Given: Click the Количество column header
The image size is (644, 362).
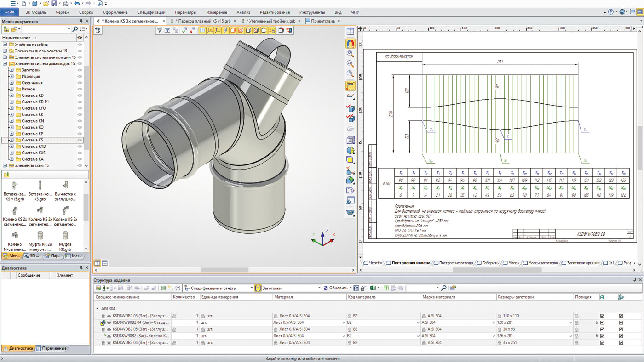Looking at the screenshot, I should 184,297.
